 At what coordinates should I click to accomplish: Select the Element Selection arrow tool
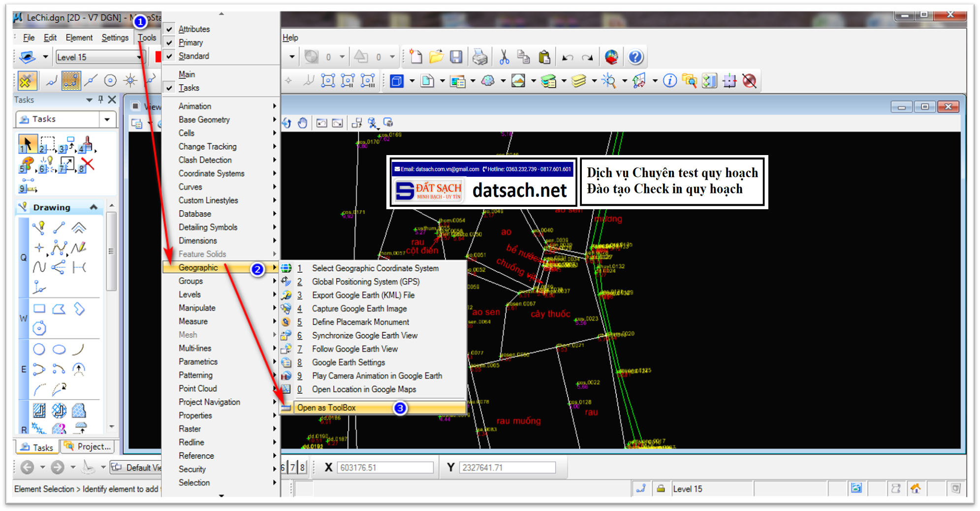pos(27,143)
